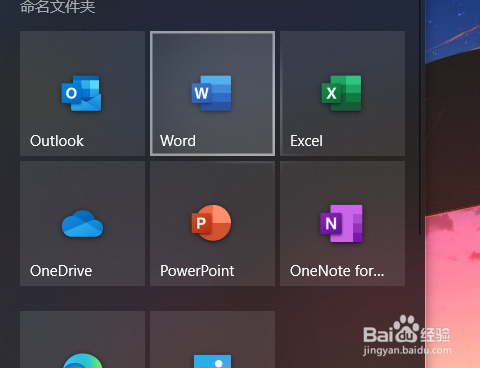480x368 pixels.
Task: Click the tile group name header text
Action: [58, 7]
